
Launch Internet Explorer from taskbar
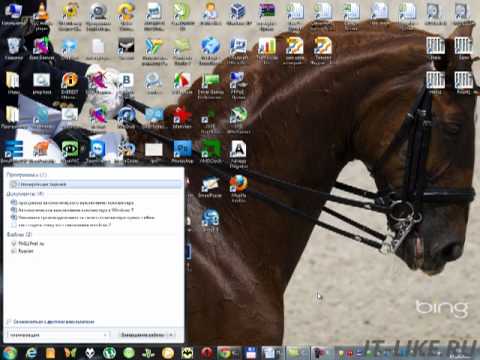pyautogui.click(x=31, y=353)
